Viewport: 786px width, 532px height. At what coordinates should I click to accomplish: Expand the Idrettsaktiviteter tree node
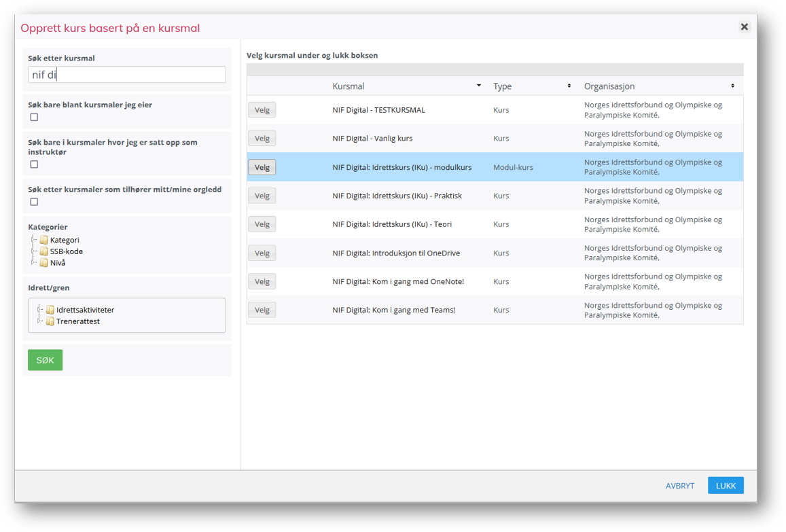(x=39, y=310)
